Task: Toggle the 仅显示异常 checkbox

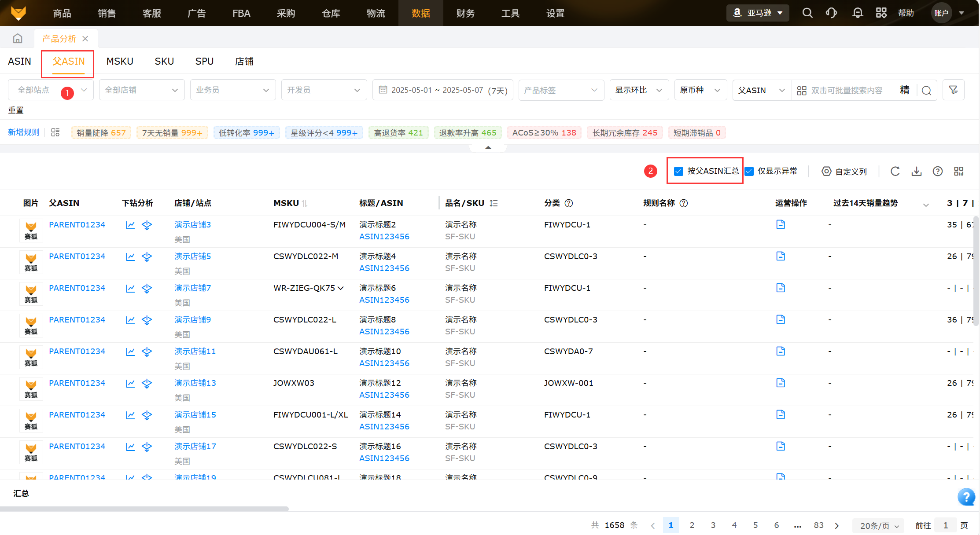Action: pyautogui.click(x=749, y=171)
